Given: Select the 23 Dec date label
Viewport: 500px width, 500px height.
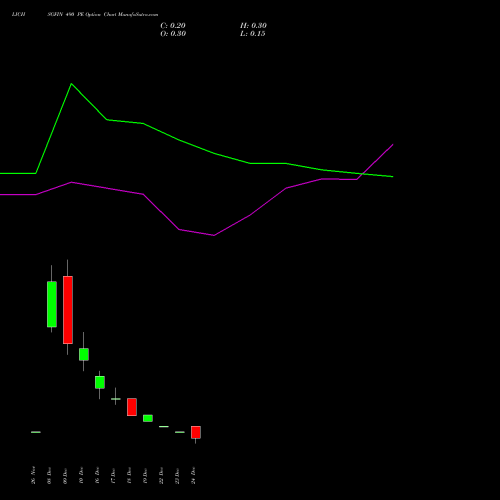Looking at the screenshot, I should tap(177, 475).
